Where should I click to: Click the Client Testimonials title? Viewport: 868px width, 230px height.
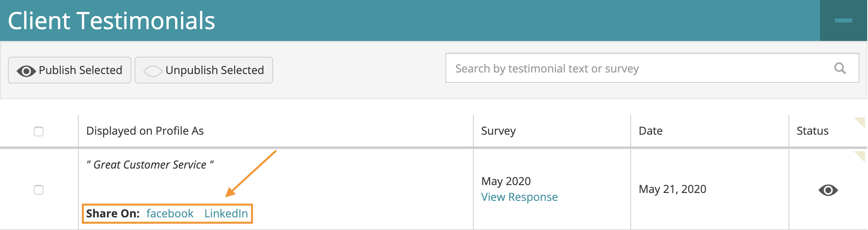point(111,20)
